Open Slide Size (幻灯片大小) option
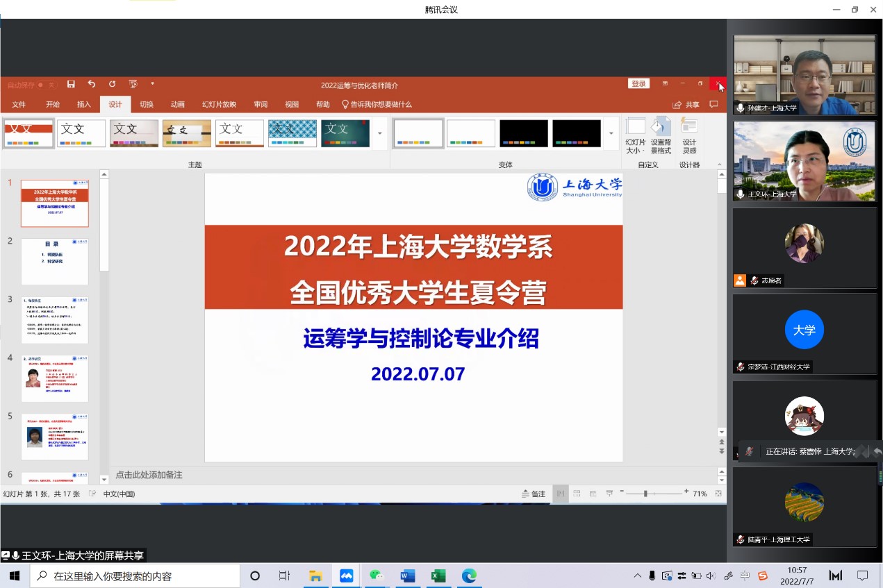 635,135
